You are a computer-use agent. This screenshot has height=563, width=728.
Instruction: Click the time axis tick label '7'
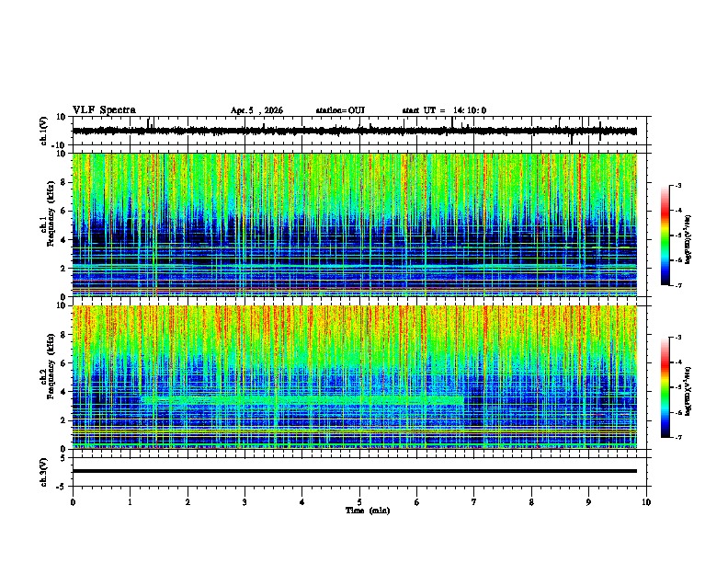474,502
